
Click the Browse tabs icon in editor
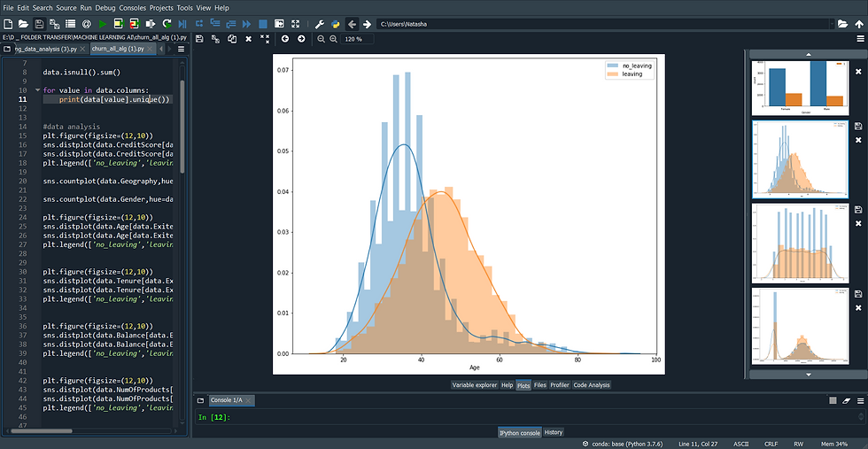pyautogui.click(x=7, y=49)
